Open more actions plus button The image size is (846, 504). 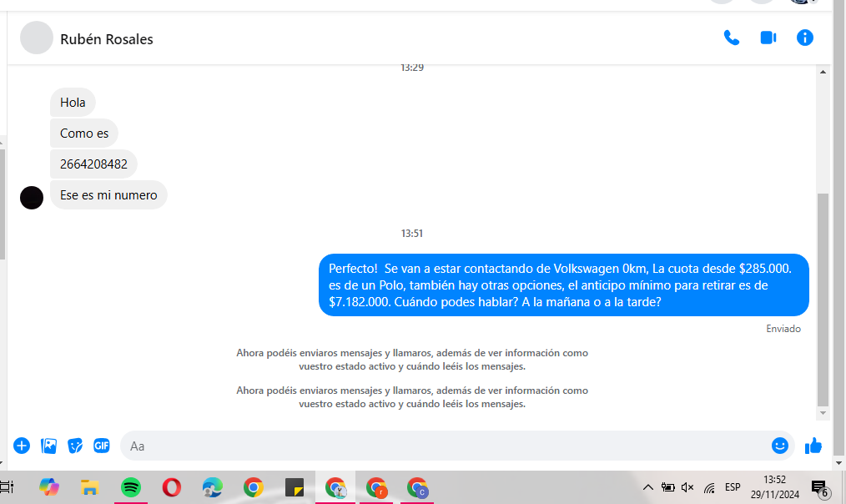(22, 446)
